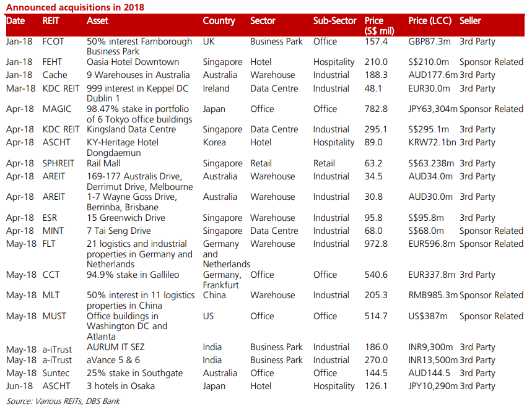Click the 'FLT' REIT cell
Image resolution: width=532 pixels, height=412 pixels.
[x=49, y=244]
